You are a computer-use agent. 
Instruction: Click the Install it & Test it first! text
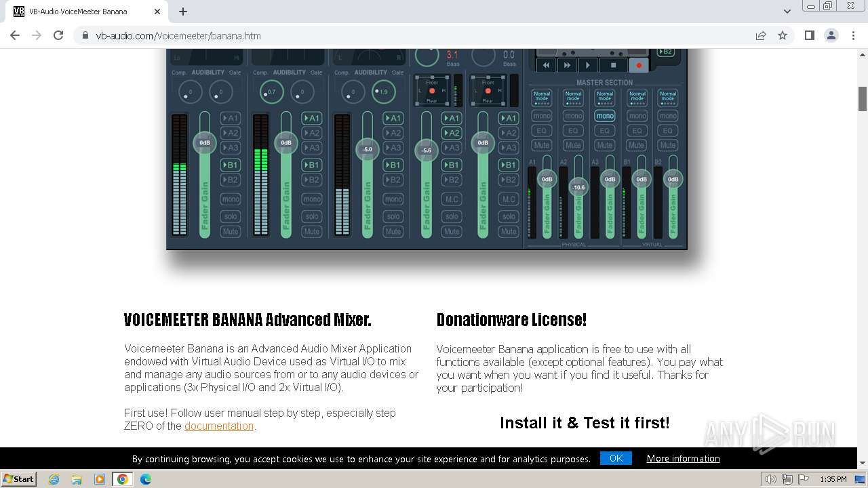coord(585,423)
